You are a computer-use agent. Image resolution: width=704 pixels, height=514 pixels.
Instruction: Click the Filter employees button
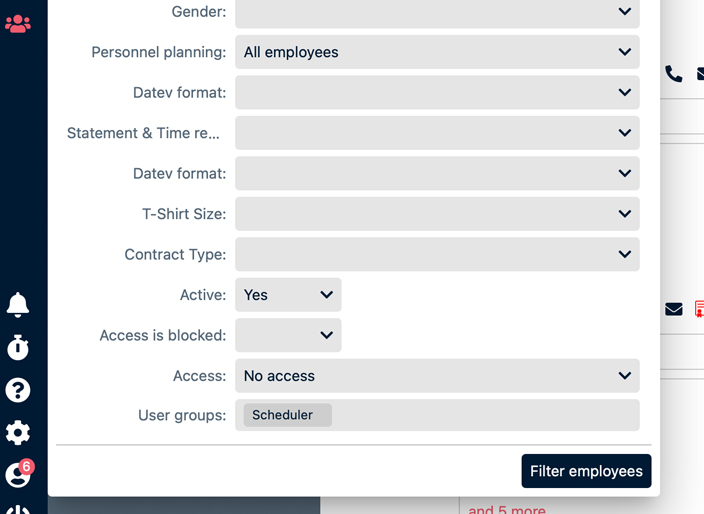pyautogui.click(x=586, y=471)
